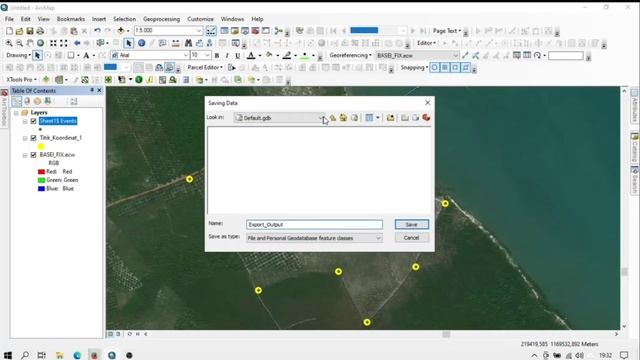Go up one level in Saving Data dialog
640x360 pixels.
click(x=333, y=118)
